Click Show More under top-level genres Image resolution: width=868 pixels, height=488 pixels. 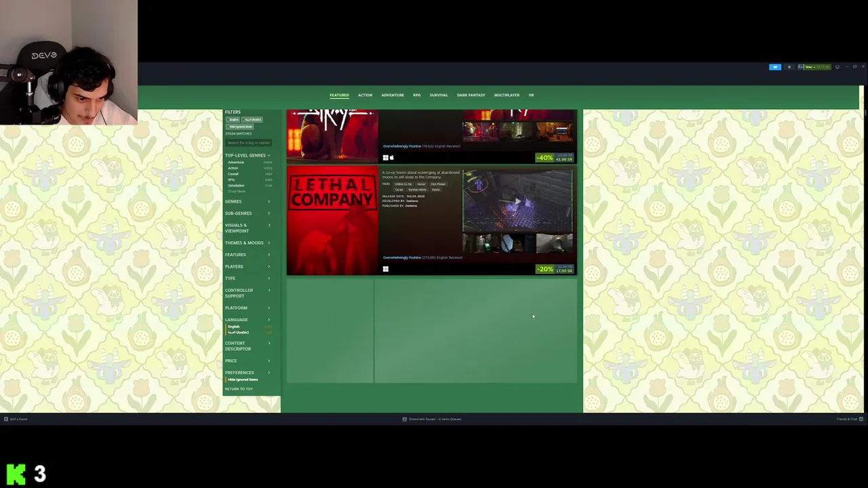[x=237, y=191]
